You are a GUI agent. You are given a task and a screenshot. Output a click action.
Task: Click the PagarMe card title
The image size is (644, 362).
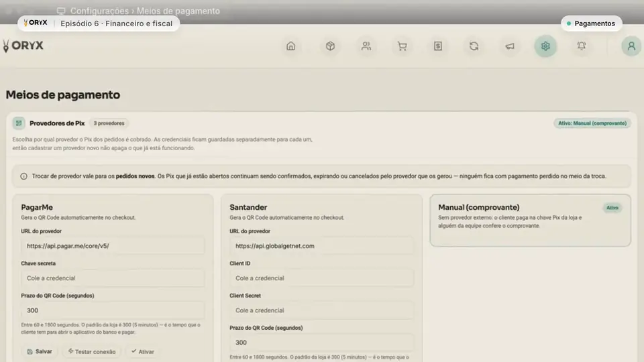click(x=37, y=207)
